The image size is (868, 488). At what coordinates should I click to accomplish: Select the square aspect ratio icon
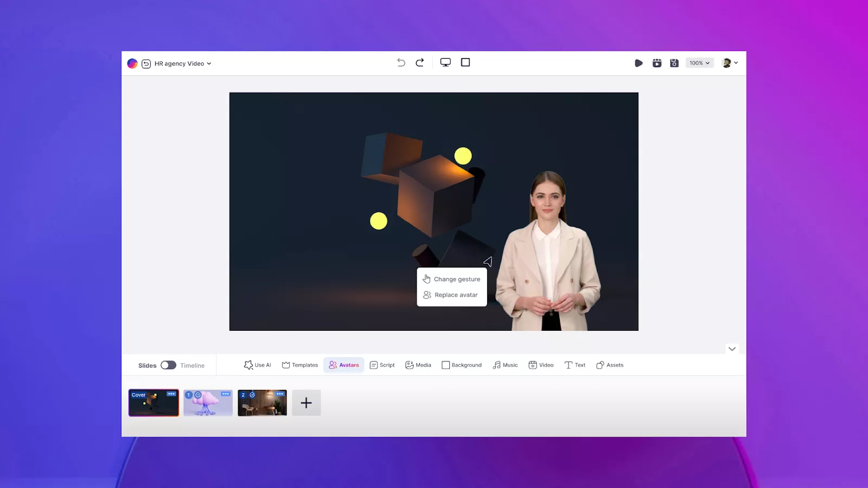pos(465,63)
